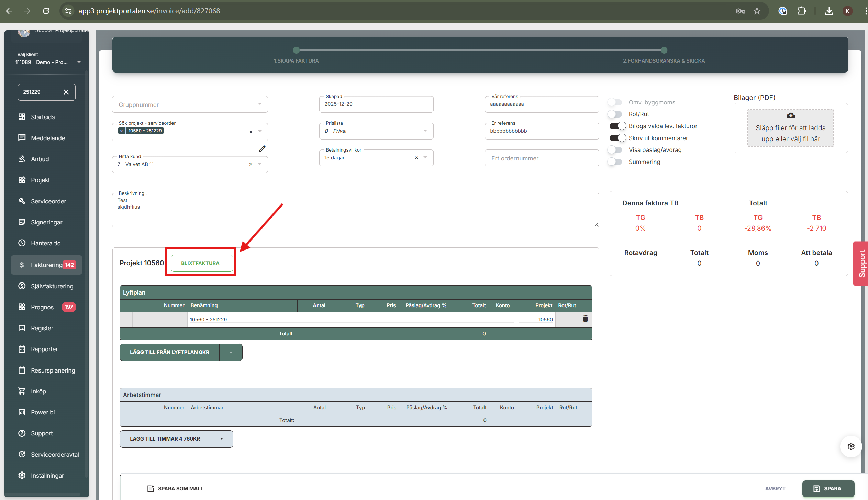
Task: Click step 2 Förhandsgranska & skicka marker
Action: (x=664, y=50)
